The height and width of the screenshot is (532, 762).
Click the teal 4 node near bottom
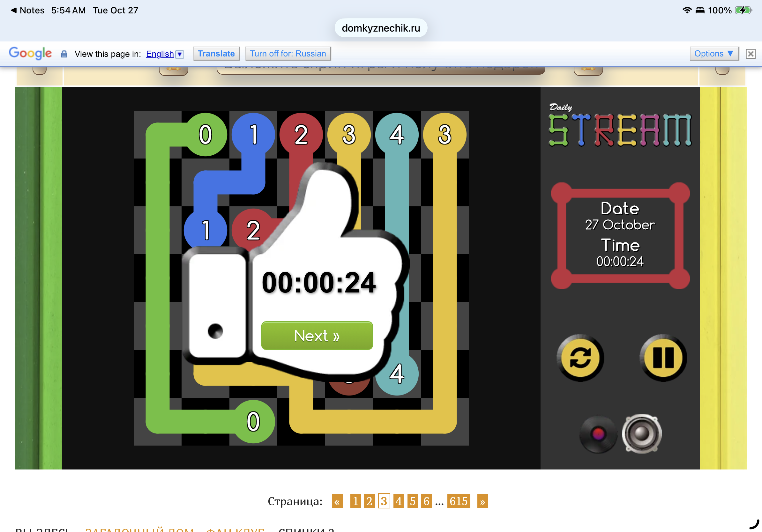tap(397, 374)
